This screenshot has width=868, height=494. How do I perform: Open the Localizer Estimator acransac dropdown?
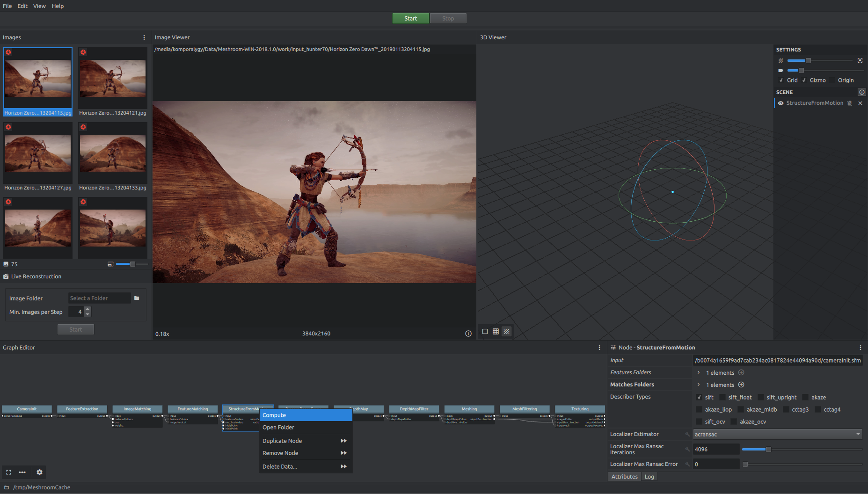777,435
